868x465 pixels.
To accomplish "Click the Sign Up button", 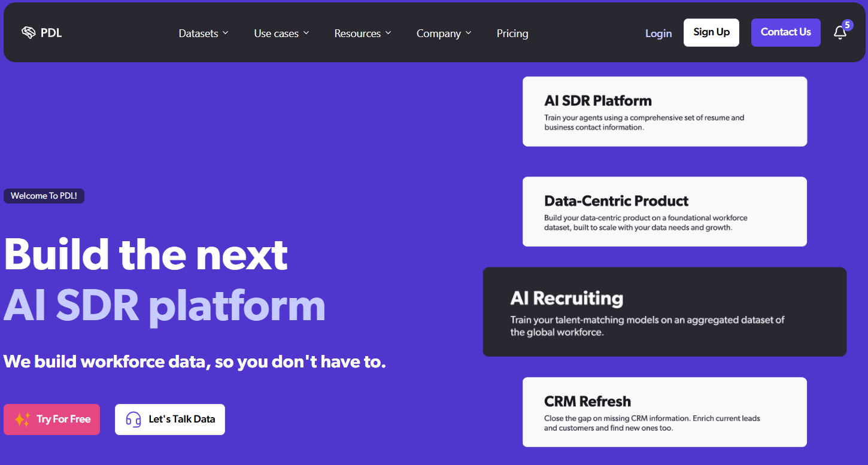I will tap(711, 32).
